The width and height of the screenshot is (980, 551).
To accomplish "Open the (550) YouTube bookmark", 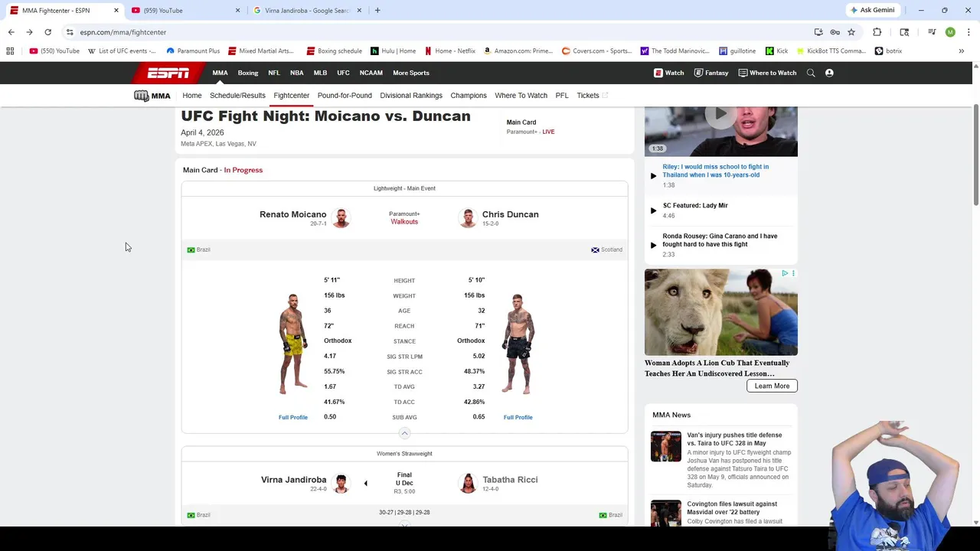I will click(54, 51).
